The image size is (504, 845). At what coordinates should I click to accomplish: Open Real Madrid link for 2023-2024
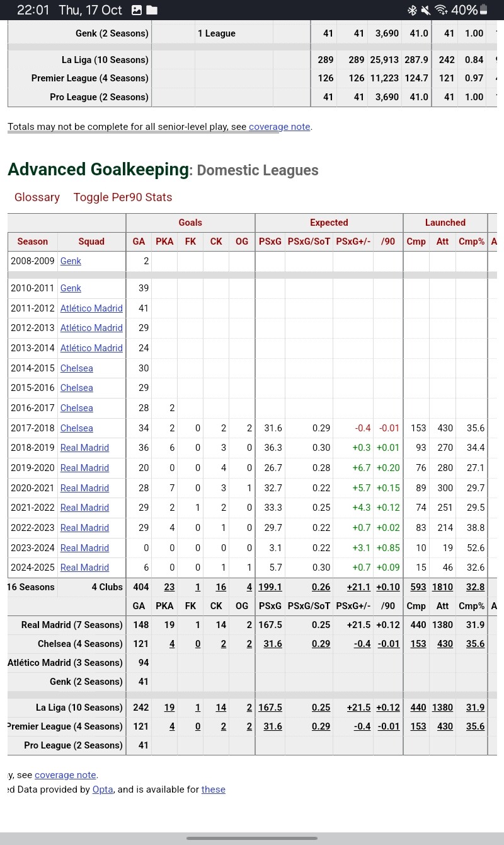pos(84,548)
